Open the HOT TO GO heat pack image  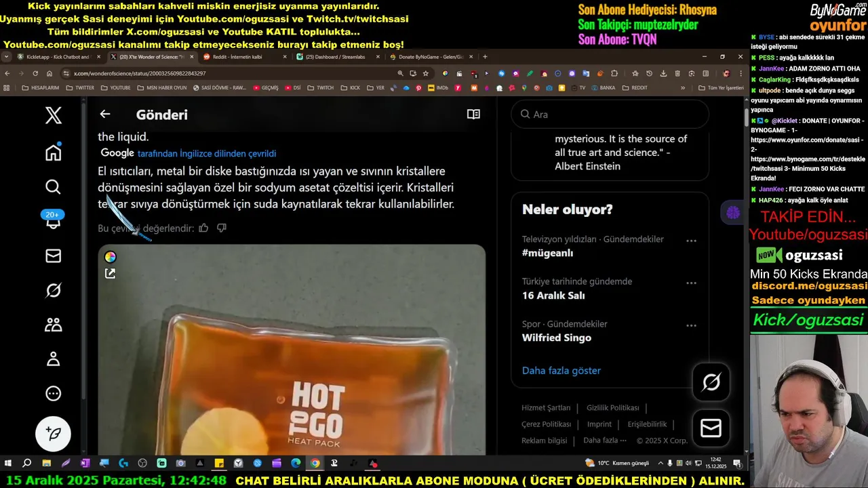(x=292, y=350)
